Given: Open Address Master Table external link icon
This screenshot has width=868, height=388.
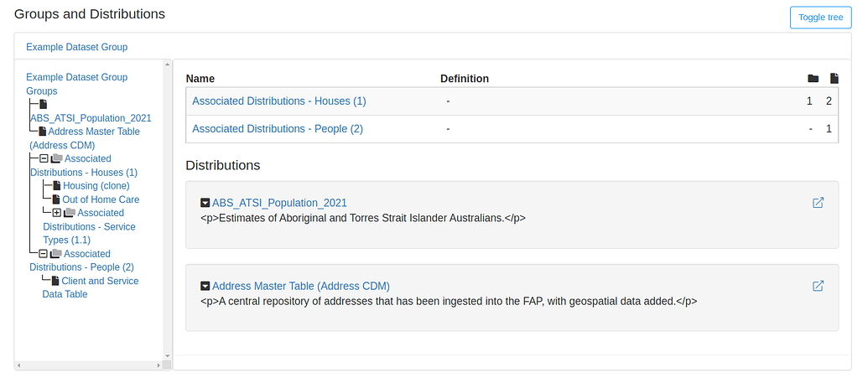Looking at the screenshot, I should tap(818, 286).
